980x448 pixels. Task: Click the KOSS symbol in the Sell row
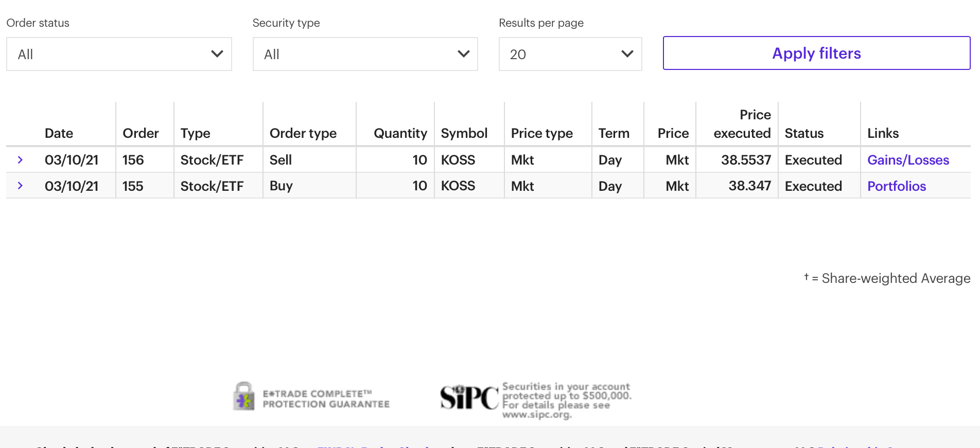(458, 160)
